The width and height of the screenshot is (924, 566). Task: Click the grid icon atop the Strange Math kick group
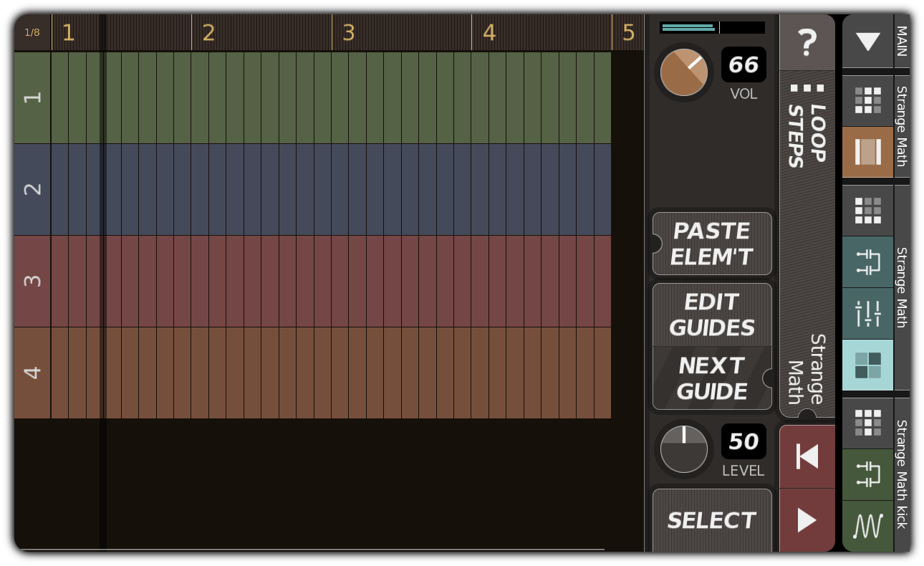[x=867, y=423]
